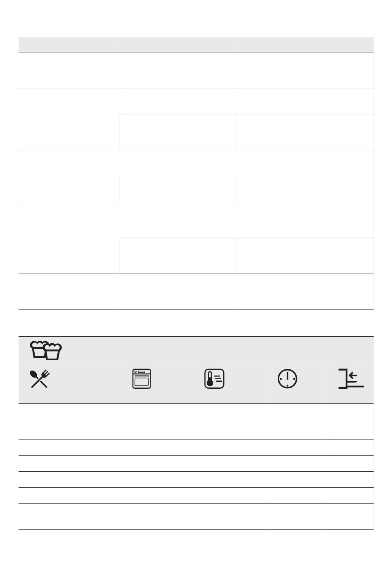Click the empty cell directly below the thermometer icon
The height and width of the screenshot is (567, 392).
(x=229, y=421)
